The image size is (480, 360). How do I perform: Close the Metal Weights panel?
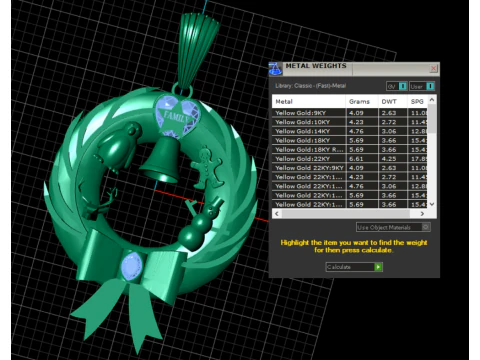433,68
